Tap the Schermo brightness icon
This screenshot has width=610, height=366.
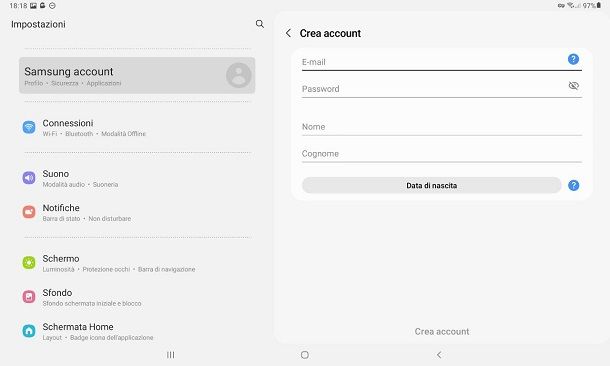[29, 263]
